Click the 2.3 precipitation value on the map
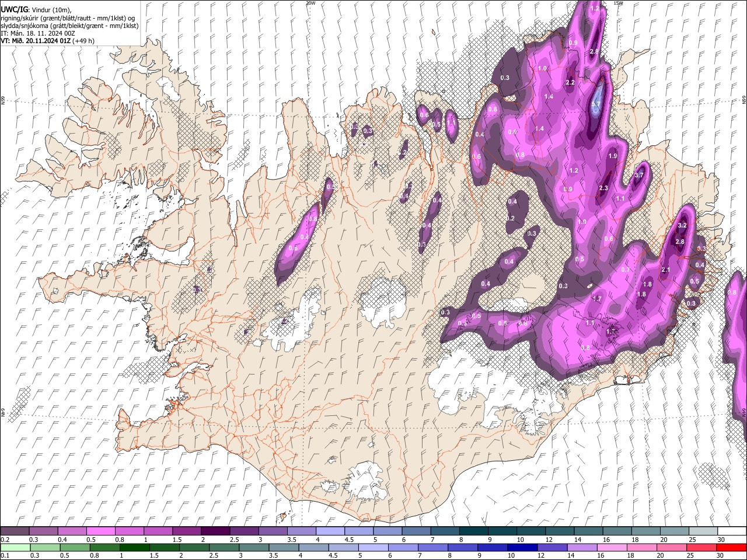 click(603, 188)
